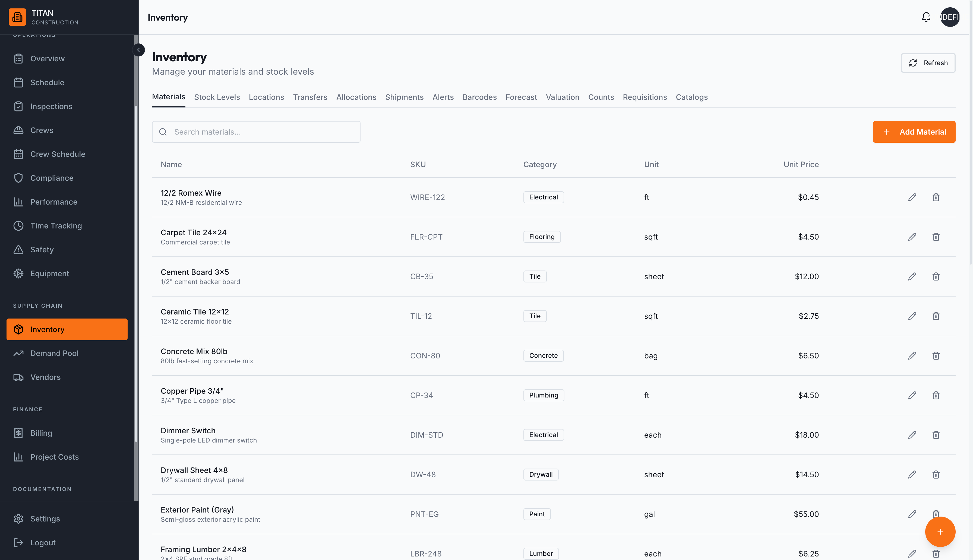Focus the Search materials input field
973x560 pixels.
(x=256, y=132)
